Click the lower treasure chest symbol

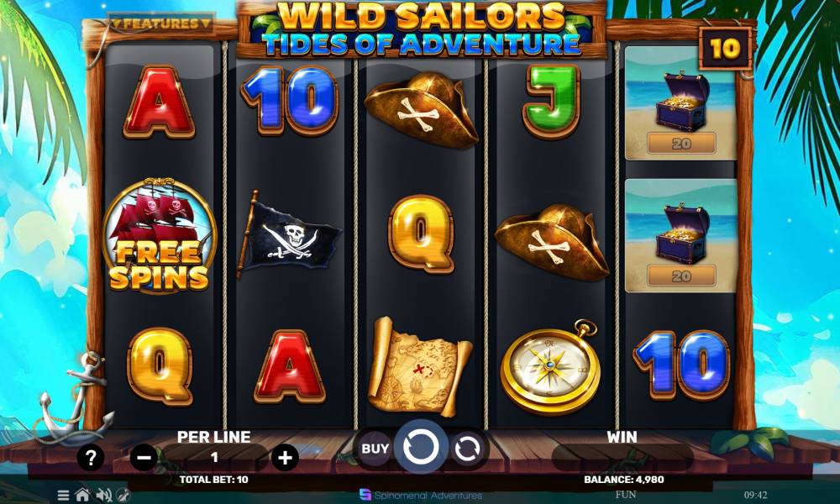point(680,236)
